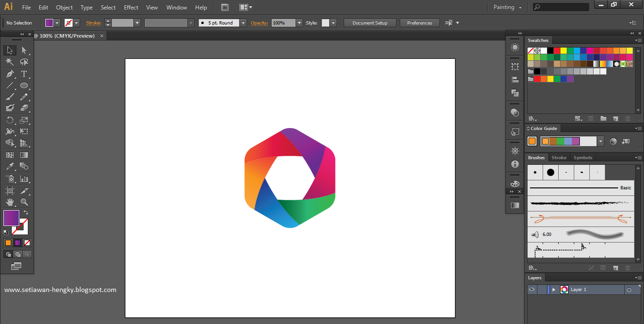644x324 pixels.
Task: Select the Pen tool
Action: click(10, 74)
